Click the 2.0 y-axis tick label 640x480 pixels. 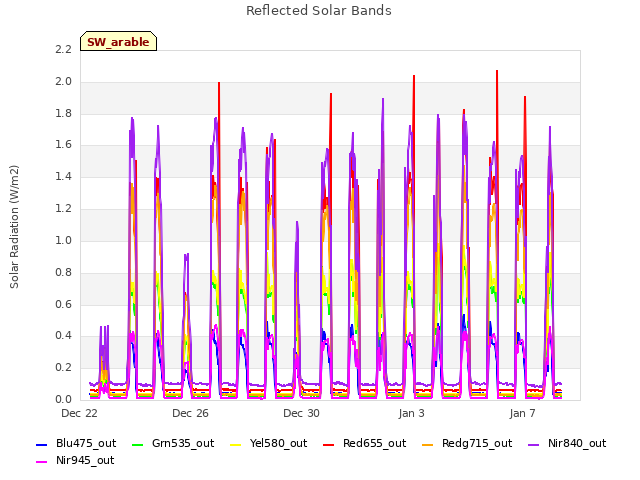[63, 82]
